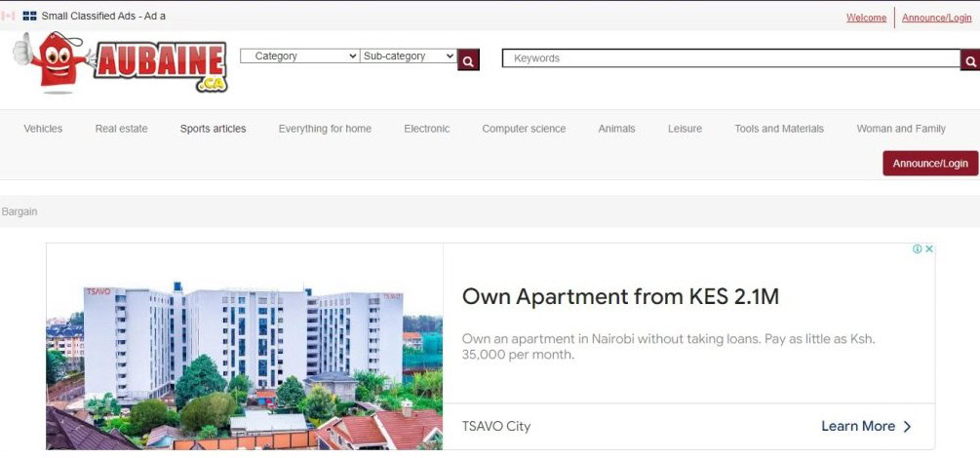Viewport: 980px width, 458px height.
Task: Click the ad info icon
Action: (x=918, y=248)
